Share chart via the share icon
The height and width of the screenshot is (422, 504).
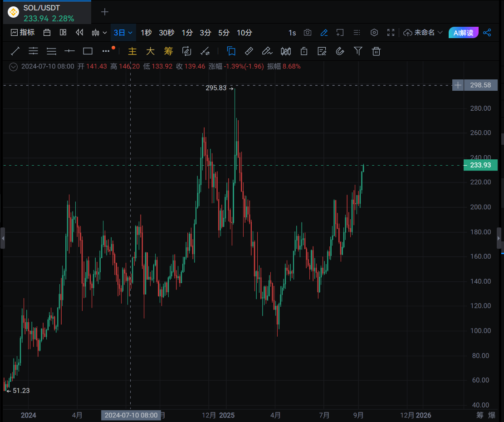(487, 33)
